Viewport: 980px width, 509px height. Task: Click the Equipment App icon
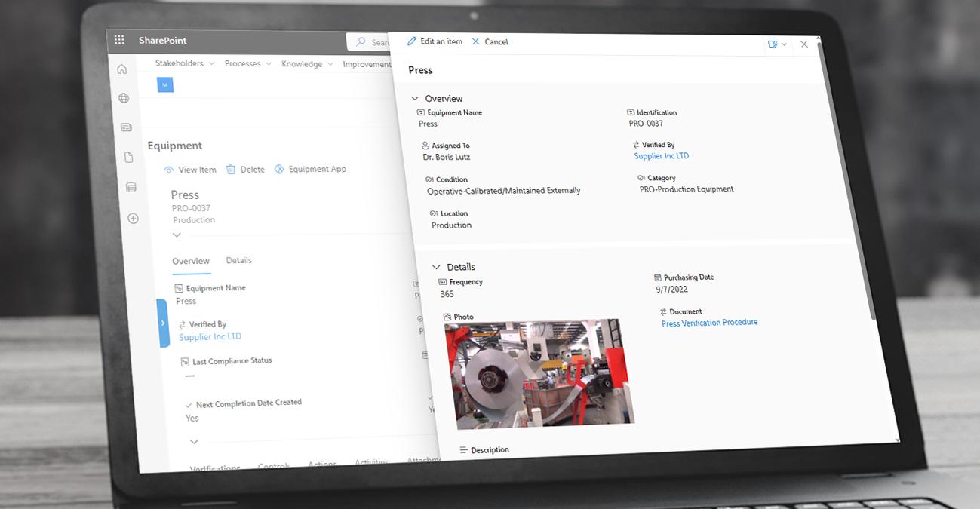tap(279, 169)
